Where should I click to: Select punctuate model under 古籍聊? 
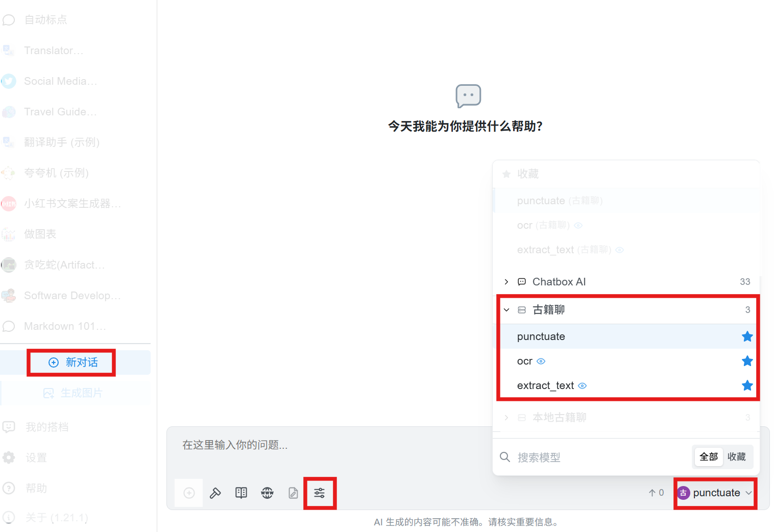626,336
